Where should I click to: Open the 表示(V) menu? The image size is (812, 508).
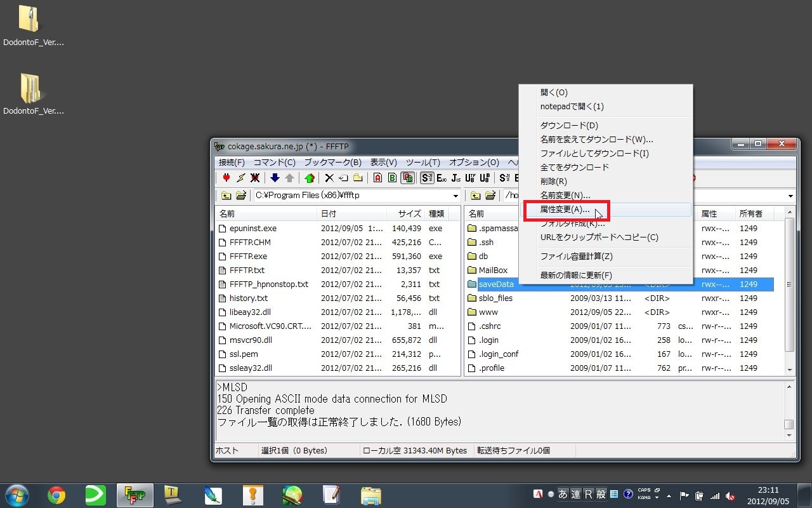point(384,163)
